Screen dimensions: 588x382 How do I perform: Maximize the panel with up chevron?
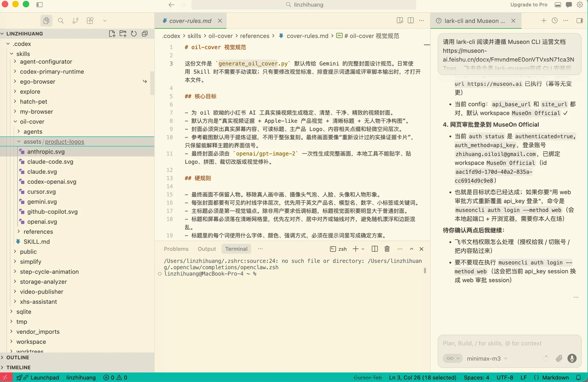coord(412,249)
